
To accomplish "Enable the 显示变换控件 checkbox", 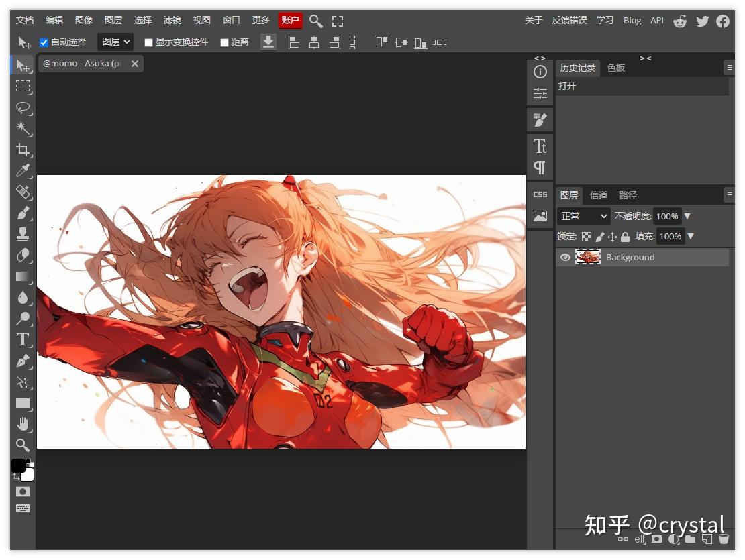I will click(x=148, y=42).
